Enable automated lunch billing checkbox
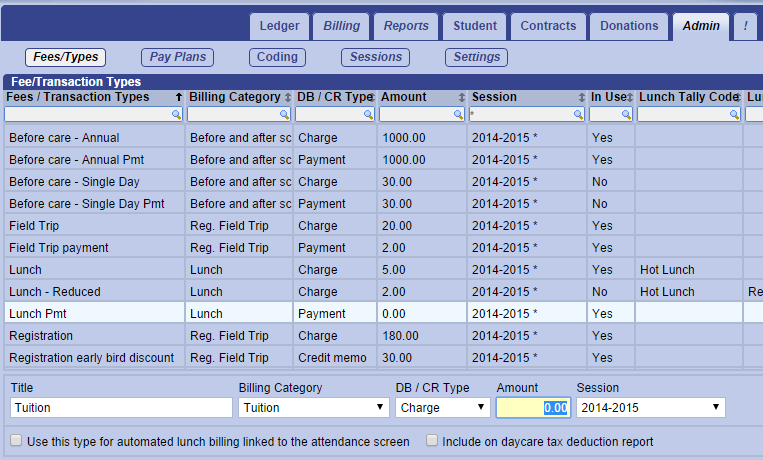 click(x=16, y=441)
